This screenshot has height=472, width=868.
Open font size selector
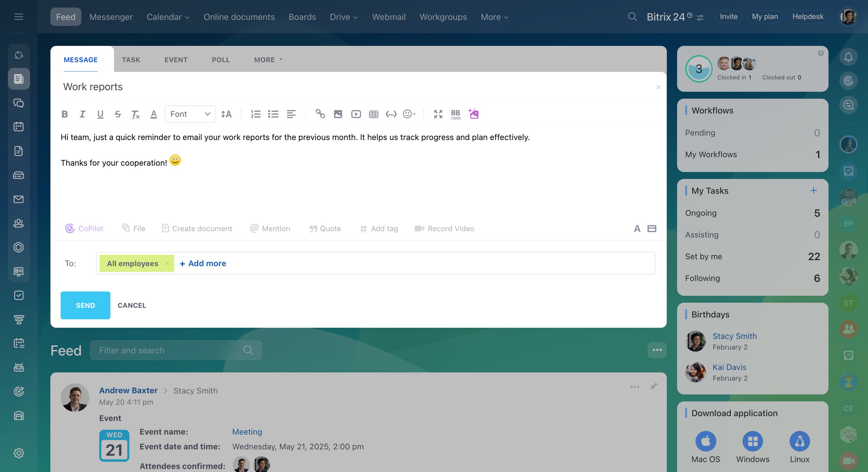[227, 114]
